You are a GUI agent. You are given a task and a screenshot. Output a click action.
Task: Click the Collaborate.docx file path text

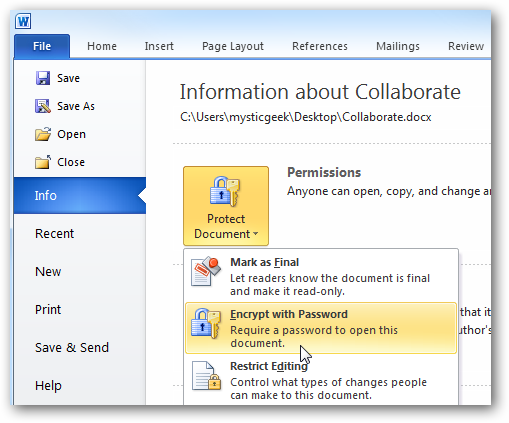(306, 117)
